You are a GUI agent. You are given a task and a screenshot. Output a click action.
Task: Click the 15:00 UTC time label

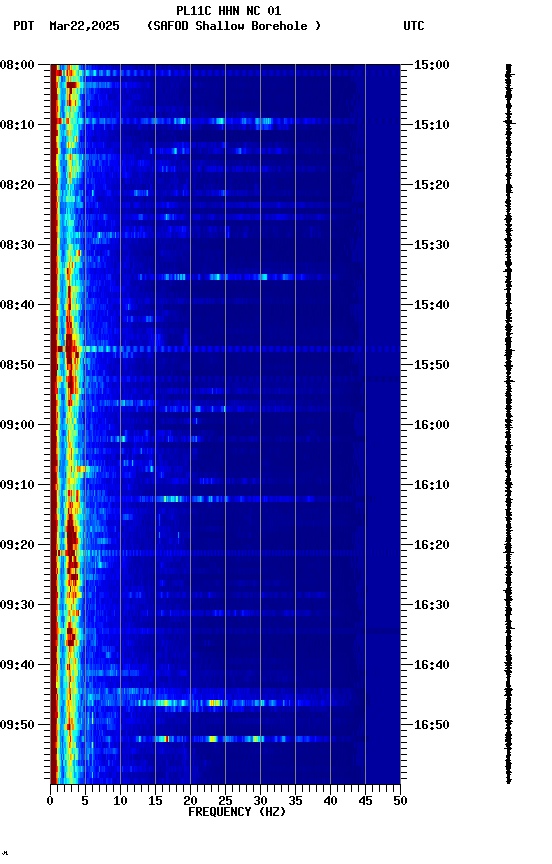click(x=431, y=65)
